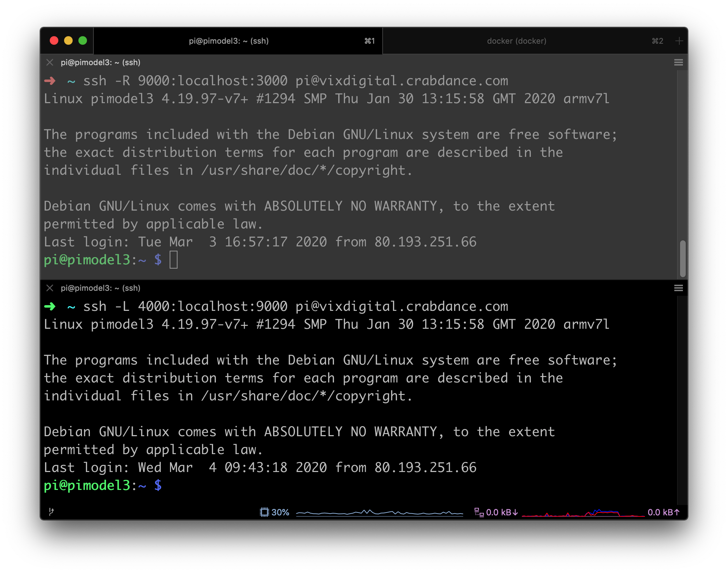
Task: Click the bottom pane pi@pimodel3 prompt
Action: tap(103, 486)
